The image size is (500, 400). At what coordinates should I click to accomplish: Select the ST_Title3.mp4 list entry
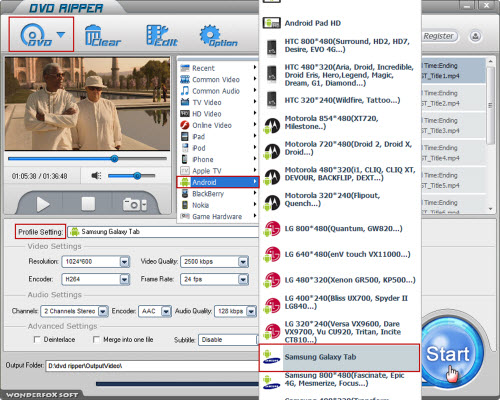pos(453,126)
